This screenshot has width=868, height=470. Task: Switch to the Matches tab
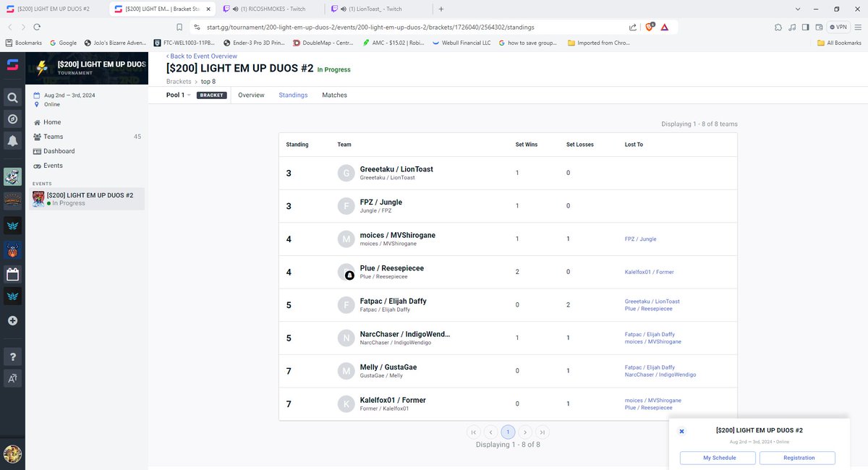pos(334,95)
